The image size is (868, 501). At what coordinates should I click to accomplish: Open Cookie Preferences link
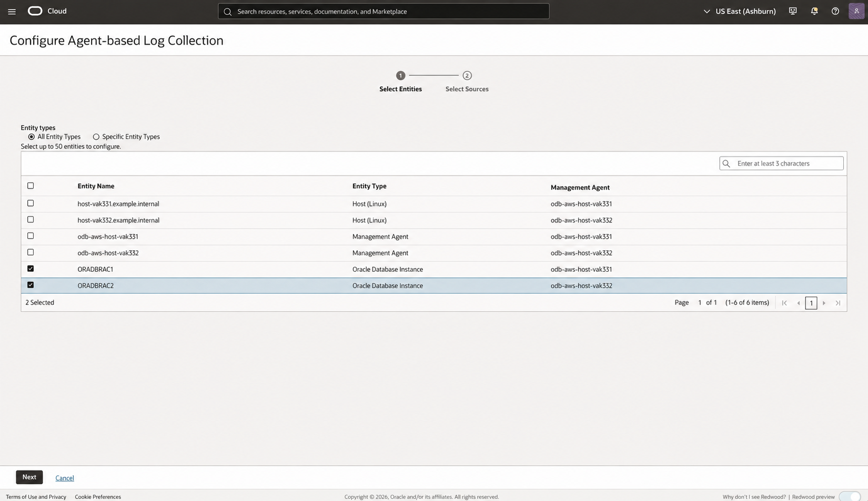(98, 497)
